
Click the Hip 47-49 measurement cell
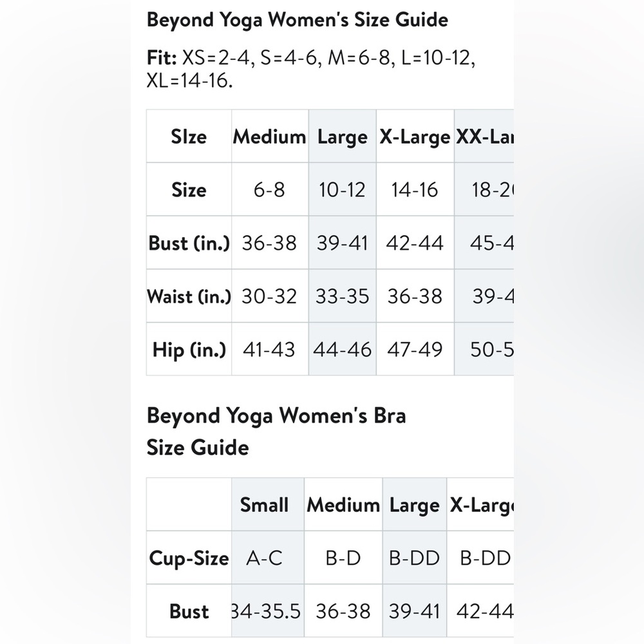pos(415,349)
